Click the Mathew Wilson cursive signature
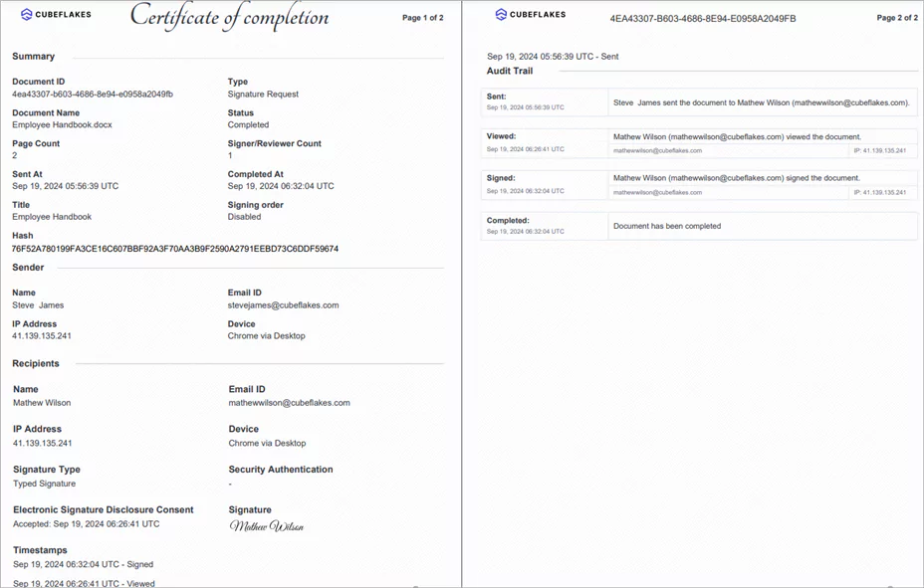This screenshot has width=924, height=588. [267, 525]
